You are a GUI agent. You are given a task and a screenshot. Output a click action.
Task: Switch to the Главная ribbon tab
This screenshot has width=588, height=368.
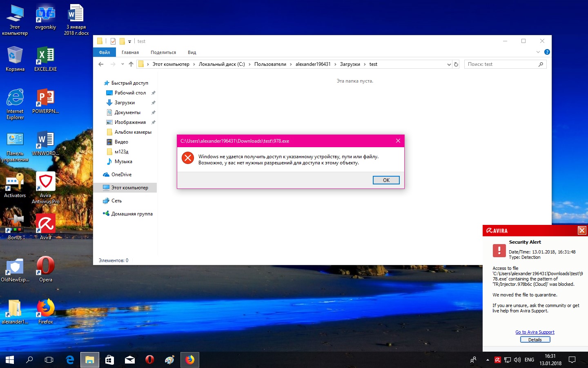130,52
